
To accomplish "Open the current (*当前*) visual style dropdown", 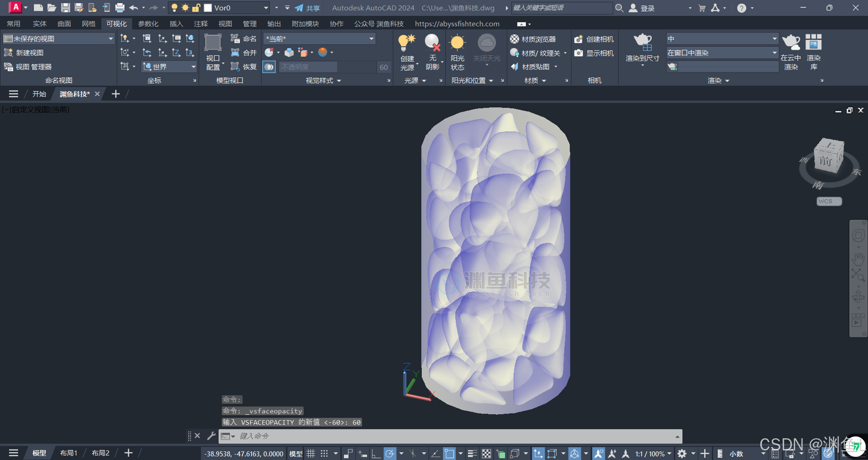I will point(319,39).
